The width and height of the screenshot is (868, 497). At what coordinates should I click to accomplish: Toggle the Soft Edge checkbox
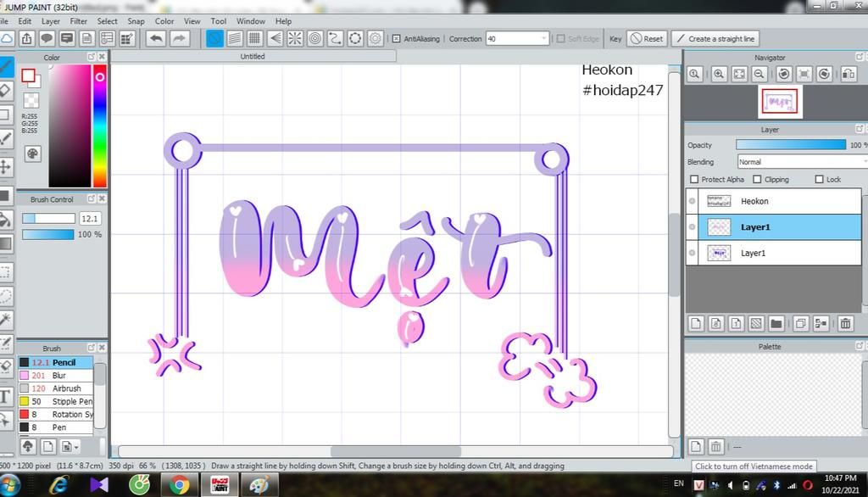[x=561, y=39]
